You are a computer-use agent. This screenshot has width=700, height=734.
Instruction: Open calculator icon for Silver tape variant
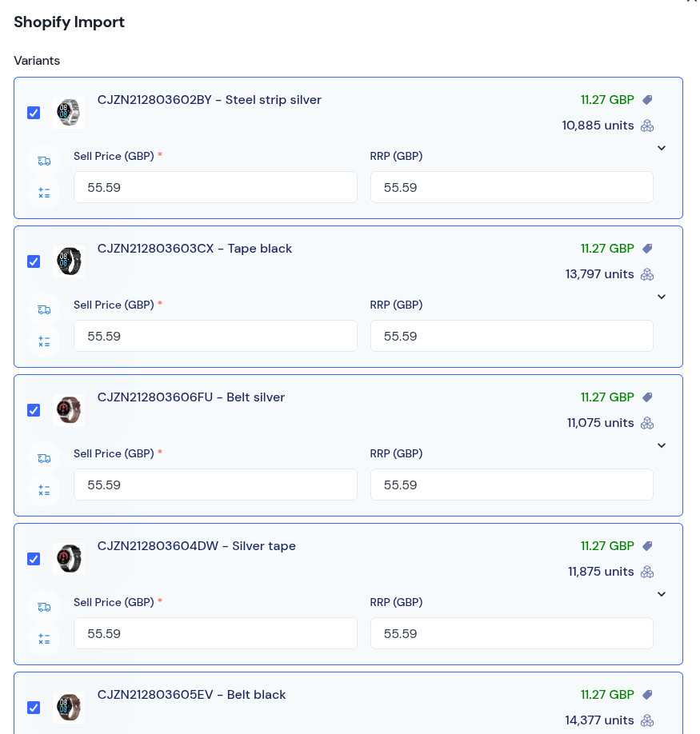tap(44, 639)
